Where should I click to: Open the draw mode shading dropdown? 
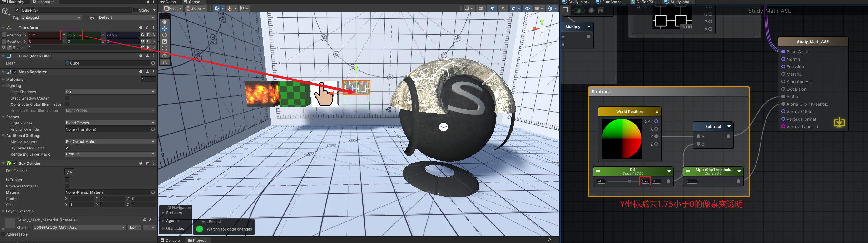[469, 8]
